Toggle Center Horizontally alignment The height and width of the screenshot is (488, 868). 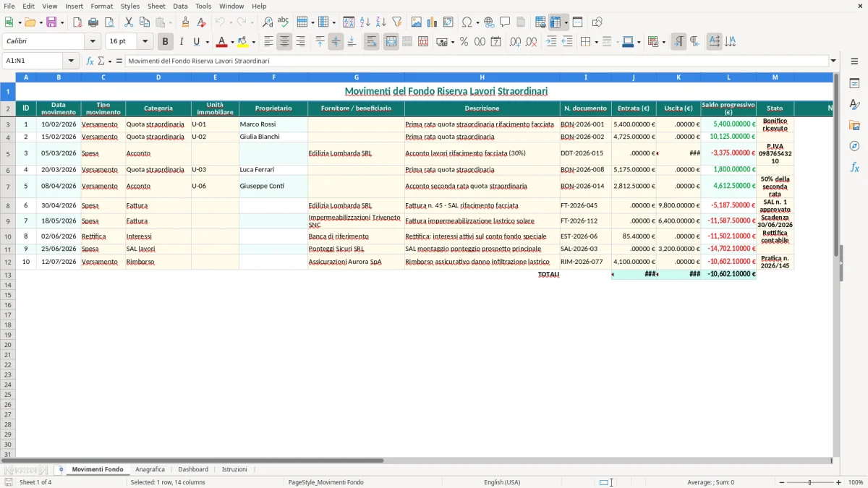284,42
